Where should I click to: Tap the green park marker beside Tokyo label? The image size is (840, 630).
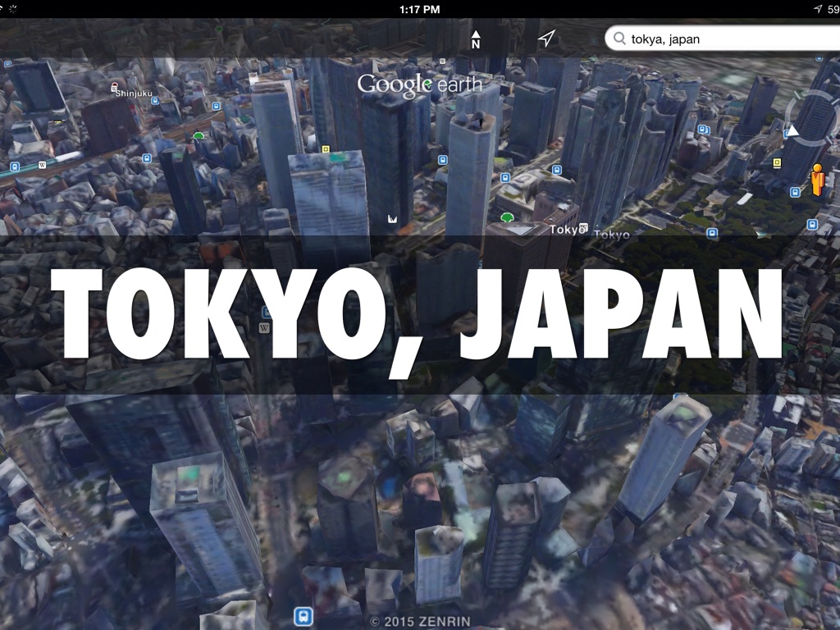(507, 217)
